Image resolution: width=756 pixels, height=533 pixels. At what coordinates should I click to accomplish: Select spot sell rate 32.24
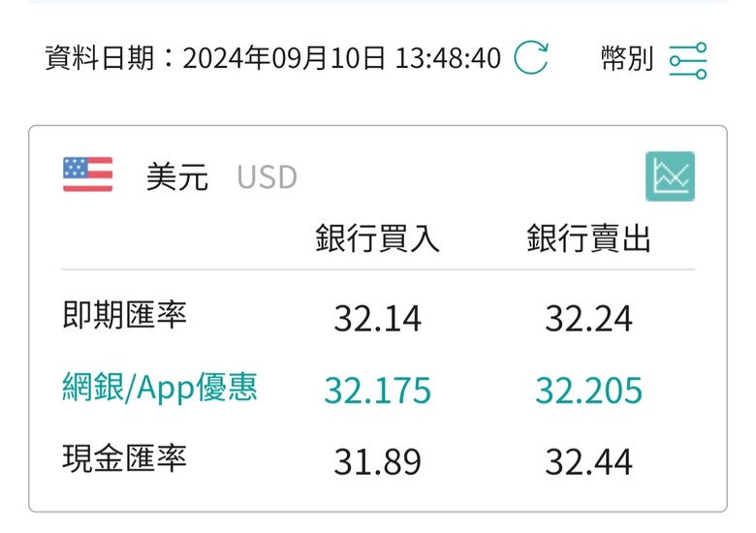(x=588, y=319)
